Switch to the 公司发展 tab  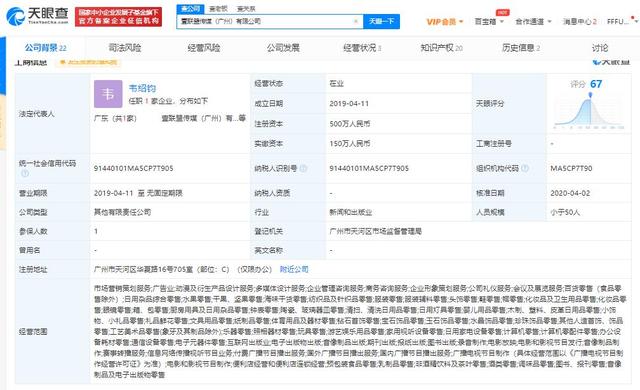[283, 48]
